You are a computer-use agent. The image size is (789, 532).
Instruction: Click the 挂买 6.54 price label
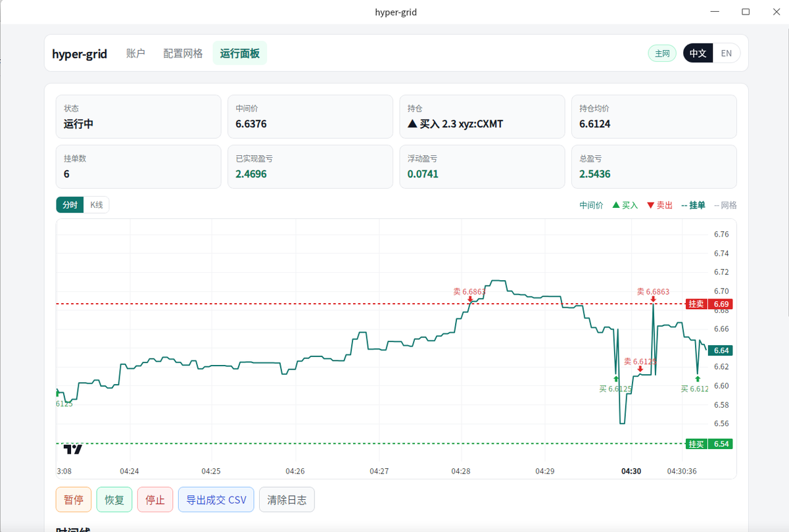[x=709, y=444]
